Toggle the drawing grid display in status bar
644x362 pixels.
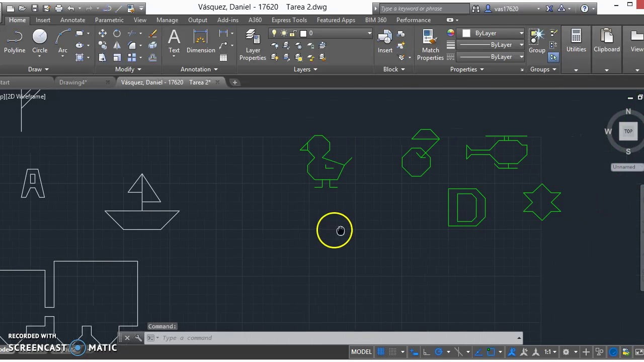(381, 352)
